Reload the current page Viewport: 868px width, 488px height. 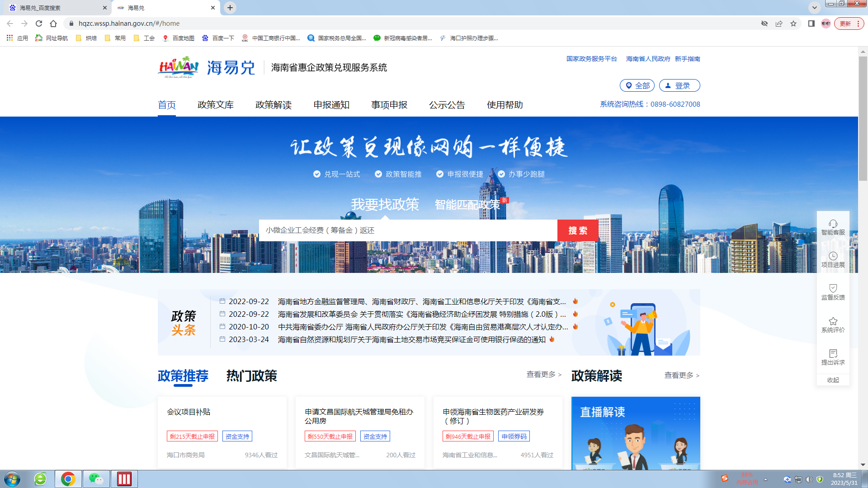point(39,23)
